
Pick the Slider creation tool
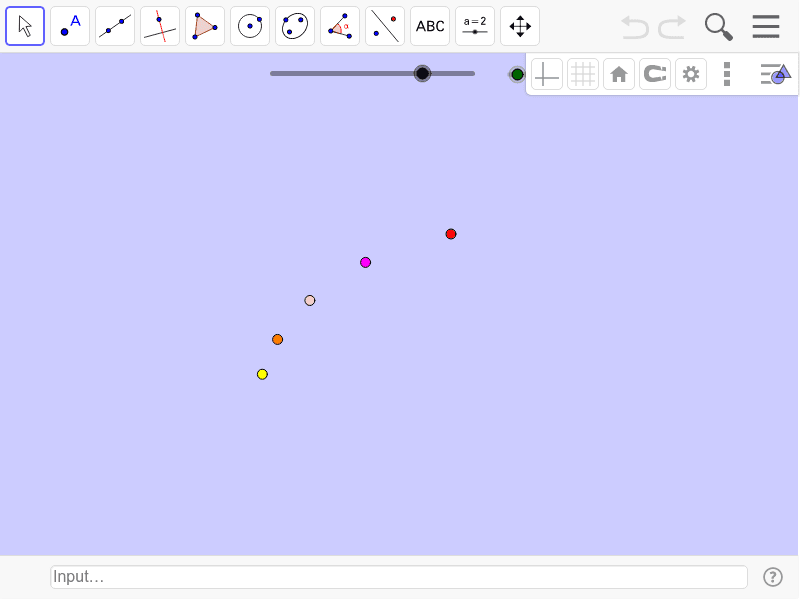point(475,26)
